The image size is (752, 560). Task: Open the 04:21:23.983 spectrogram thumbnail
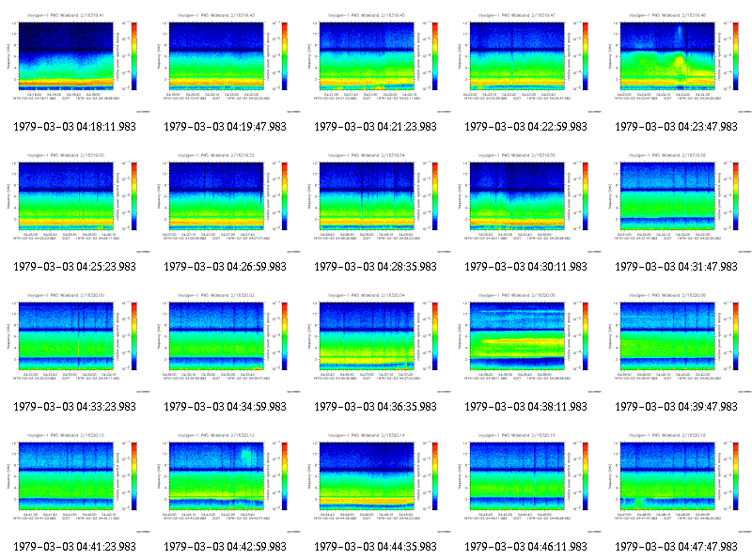(x=376, y=63)
